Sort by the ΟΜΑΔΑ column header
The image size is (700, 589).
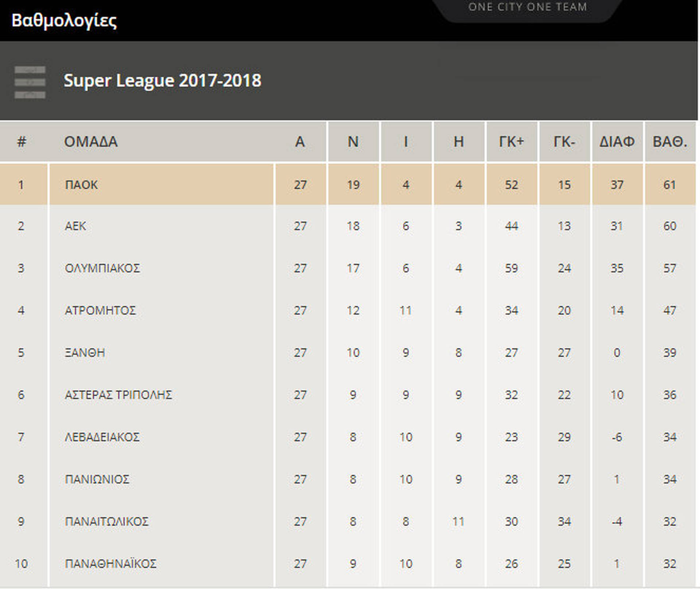pyautogui.click(x=91, y=142)
